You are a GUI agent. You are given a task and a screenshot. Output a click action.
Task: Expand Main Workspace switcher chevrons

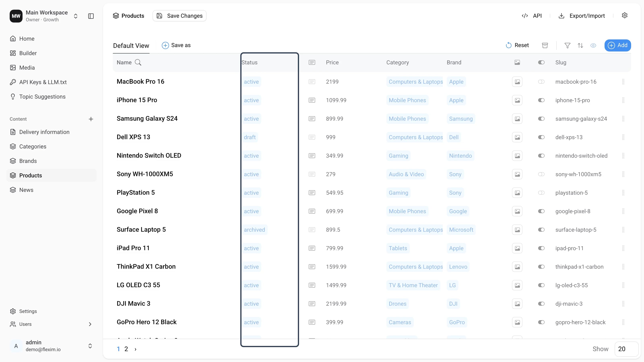point(75,16)
